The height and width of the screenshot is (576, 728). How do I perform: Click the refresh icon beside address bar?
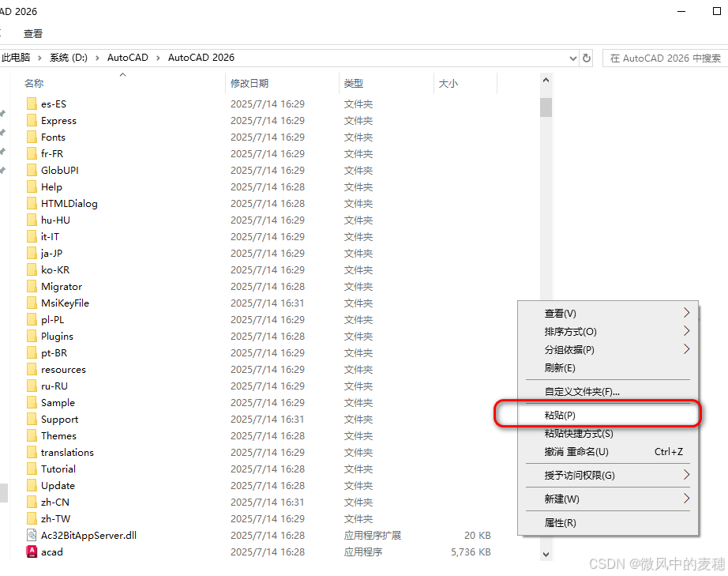click(587, 58)
